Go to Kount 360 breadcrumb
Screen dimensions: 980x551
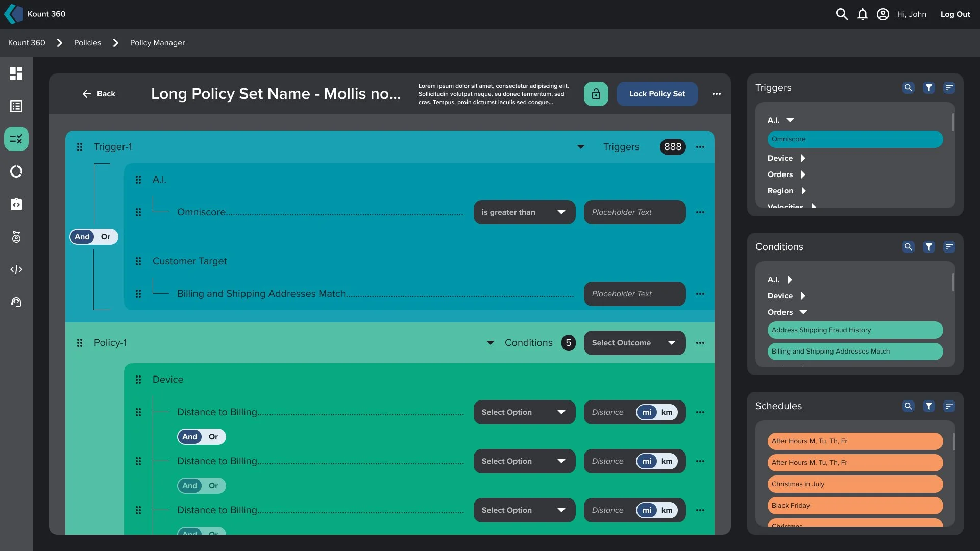pos(27,43)
